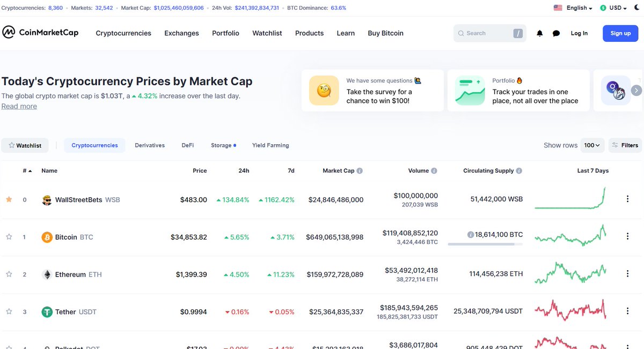Click the Bitcoin coin icon
The width and height of the screenshot is (644, 349).
click(47, 237)
